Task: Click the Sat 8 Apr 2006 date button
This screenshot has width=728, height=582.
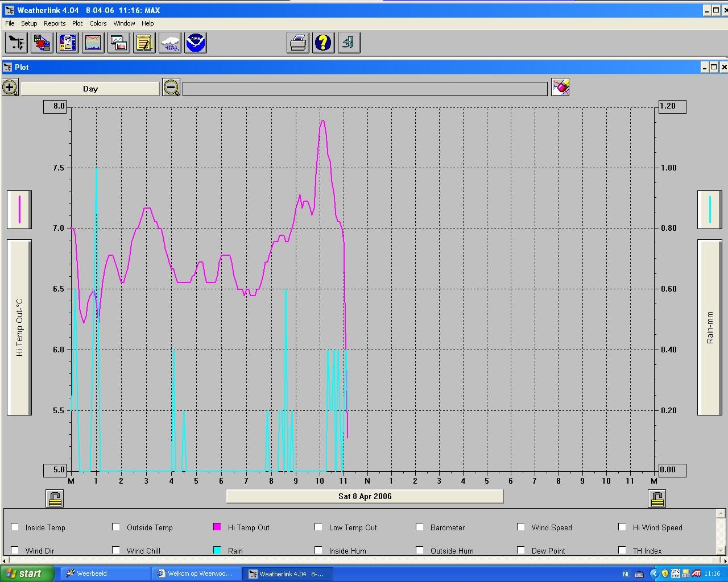Action: (365, 496)
